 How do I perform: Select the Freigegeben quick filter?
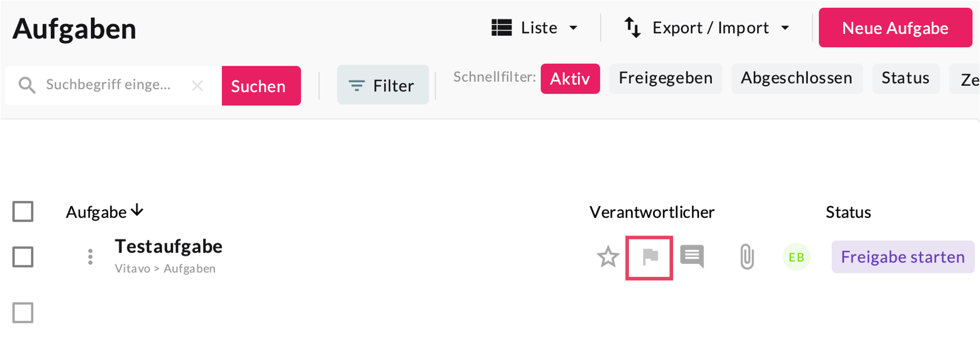pyautogui.click(x=665, y=79)
